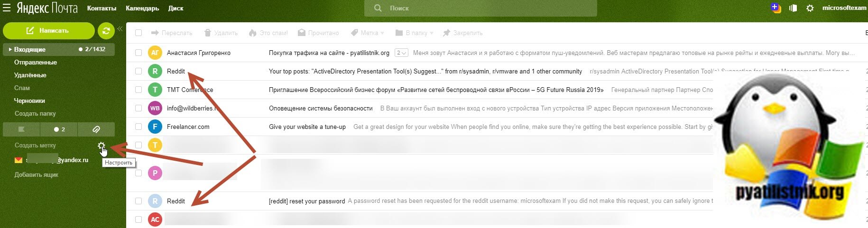
Task: Open the hamburger menu icon
Action: pos(7,8)
